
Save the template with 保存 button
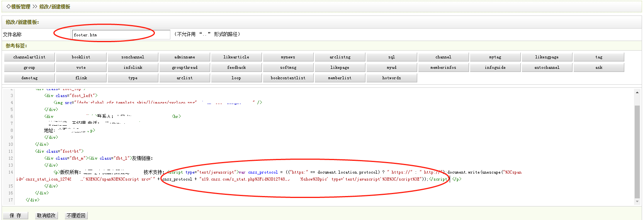tap(15, 215)
